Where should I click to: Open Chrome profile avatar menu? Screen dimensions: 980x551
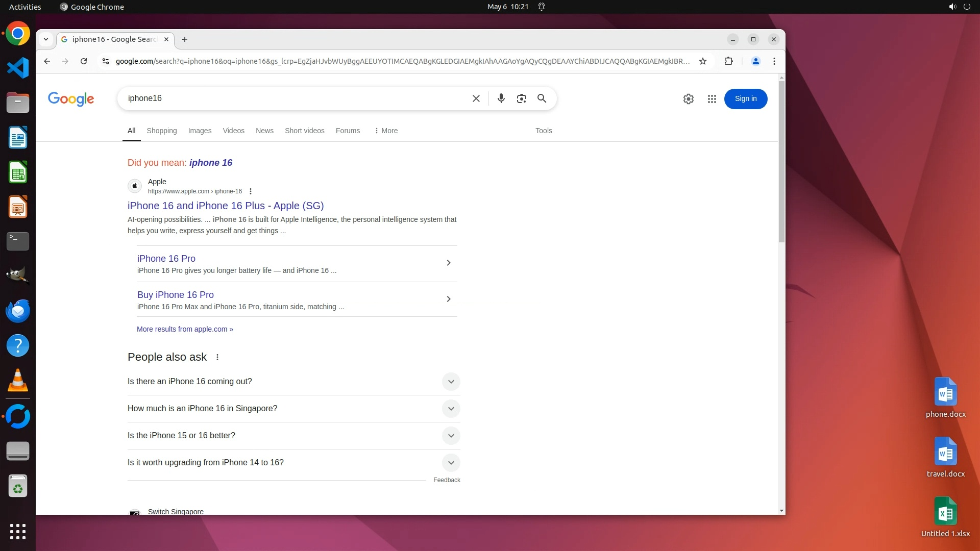[x=755, y=61]
